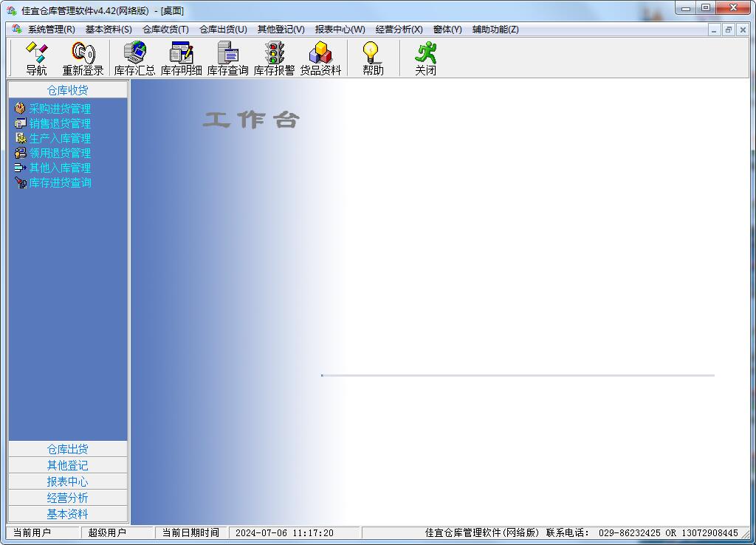This screenshot has width=756, height=545.
Task: Click the 关闭 running-man icon
Action: [x=425, y=58]
